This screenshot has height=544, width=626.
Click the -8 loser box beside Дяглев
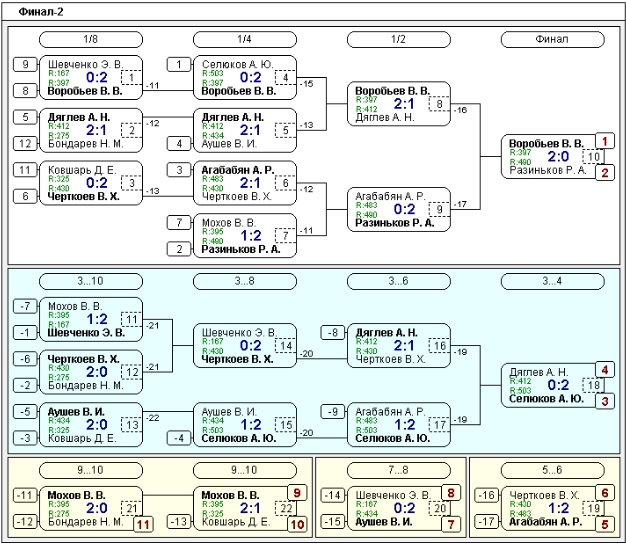[x=333, y=332]
